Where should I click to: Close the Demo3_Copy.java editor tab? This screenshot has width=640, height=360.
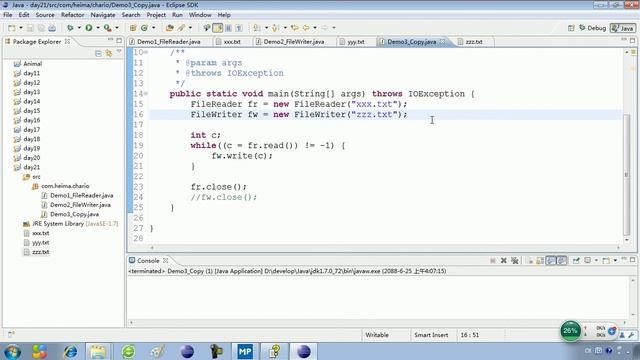(442, 42)
